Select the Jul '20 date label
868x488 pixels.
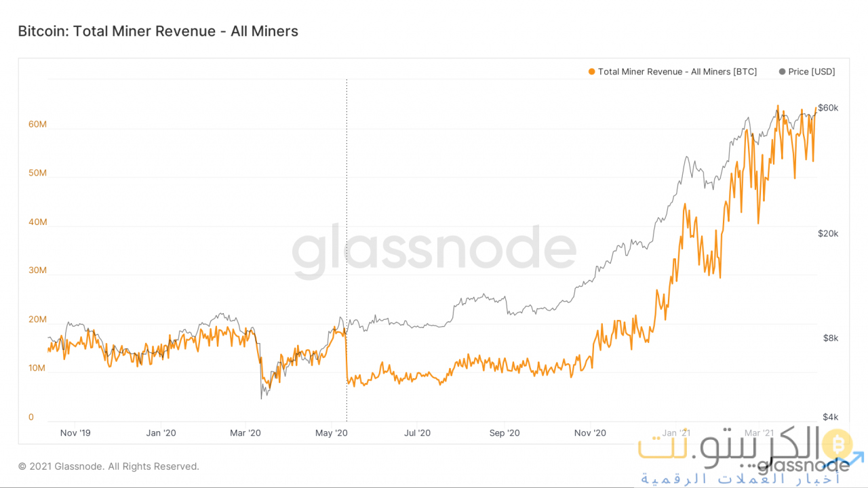pyautogui.click(x=417, y=432)
